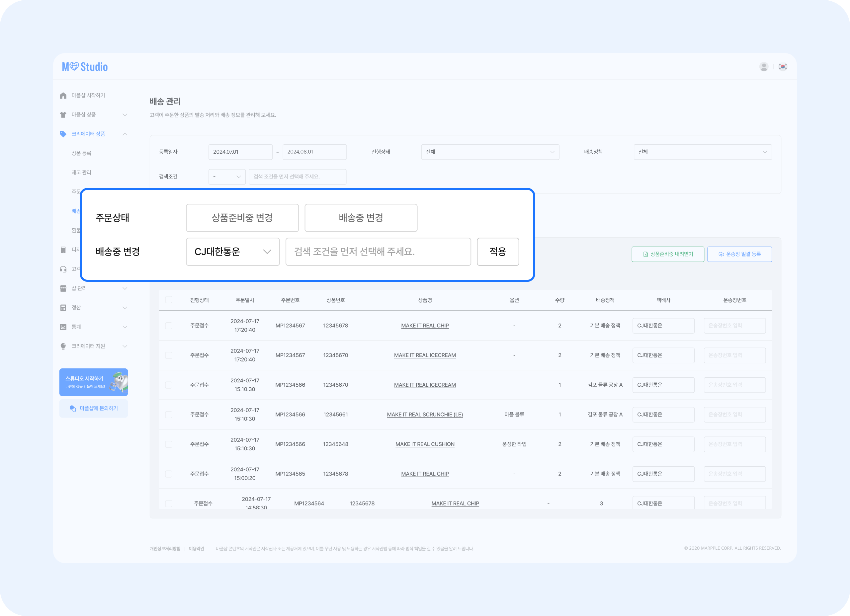Image resolution: width=850 pixels, height=616 pixels.
Task: Check the MAKE IT REAL CUSHION row checkbox
Action: click(169, 444)
